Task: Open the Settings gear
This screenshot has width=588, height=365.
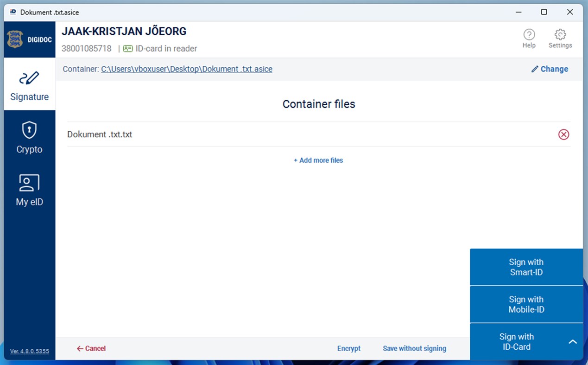Action: [x=560, y=38]
